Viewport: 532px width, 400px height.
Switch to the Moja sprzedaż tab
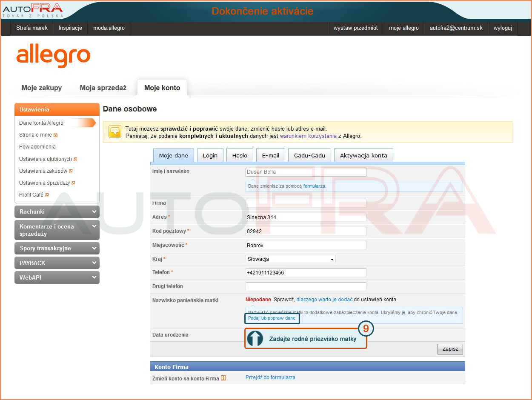click(103, 88)
